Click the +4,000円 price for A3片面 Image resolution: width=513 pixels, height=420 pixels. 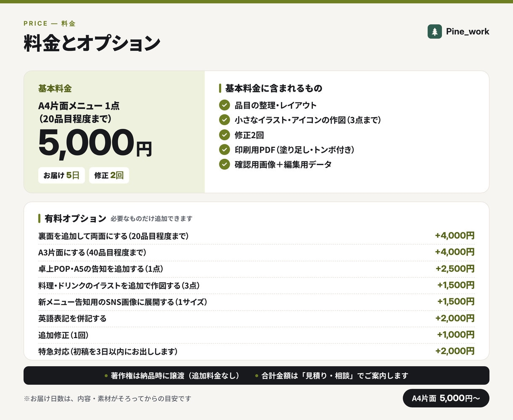click(x=455, y=252)
